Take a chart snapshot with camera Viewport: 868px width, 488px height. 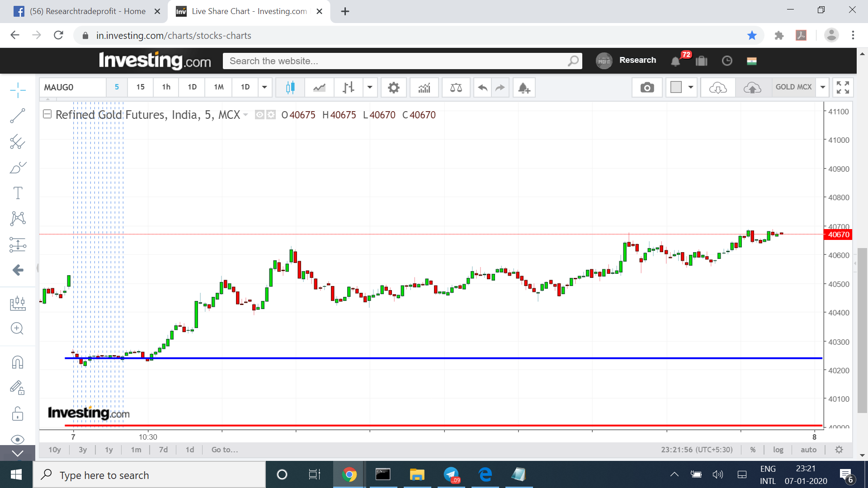point(647,87)
